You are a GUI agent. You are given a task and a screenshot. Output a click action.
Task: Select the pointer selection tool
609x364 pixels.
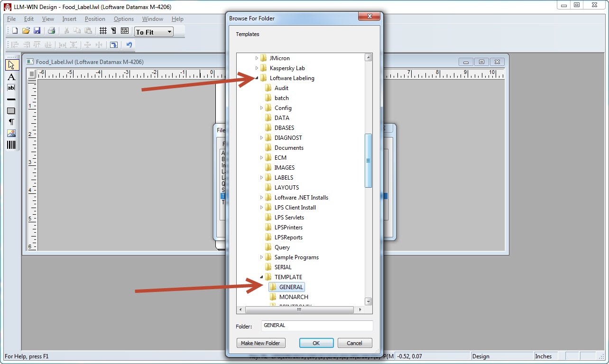point(11,65)
